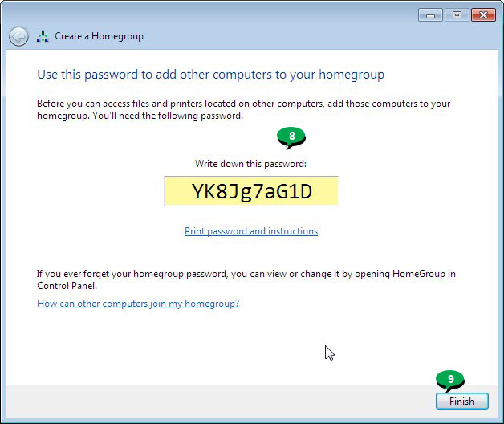Minimize the Create a Homegroup window
This screenshot has width=504, height=424.
[x=430, y=15]
